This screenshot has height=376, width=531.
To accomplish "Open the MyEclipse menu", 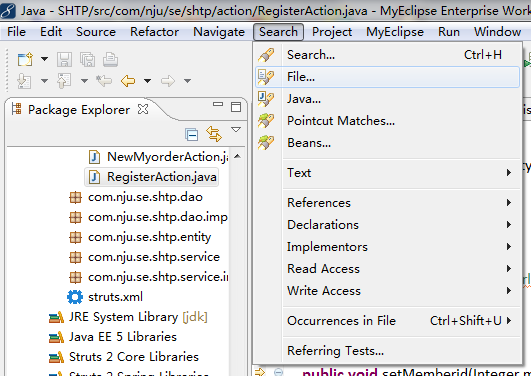I will point(395,32).
